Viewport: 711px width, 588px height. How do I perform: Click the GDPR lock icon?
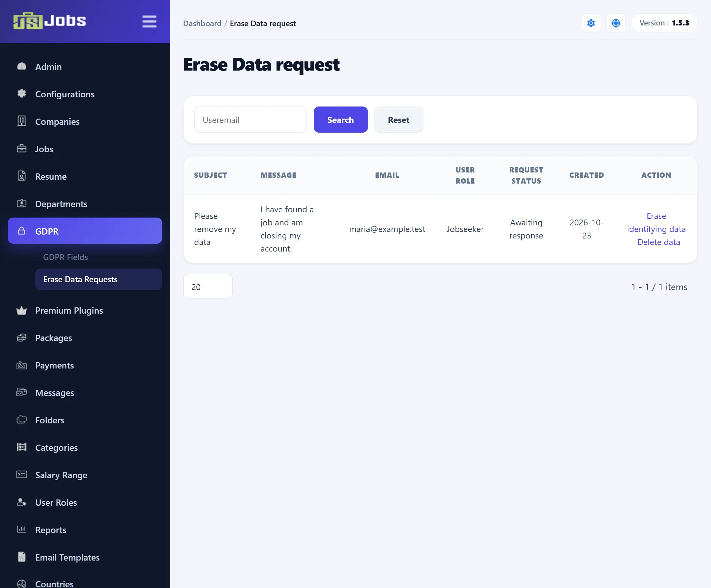(22, 231)
